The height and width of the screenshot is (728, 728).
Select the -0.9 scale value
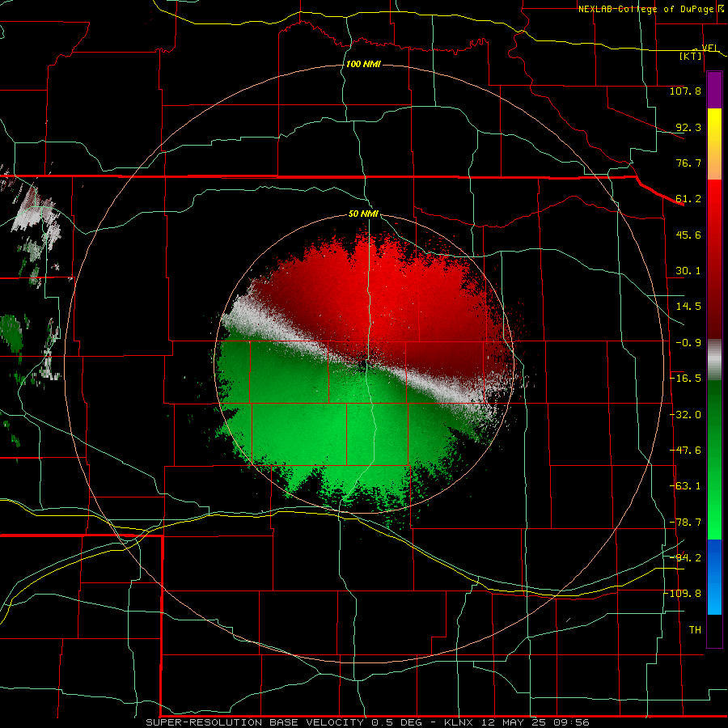[x=688, y=343]
